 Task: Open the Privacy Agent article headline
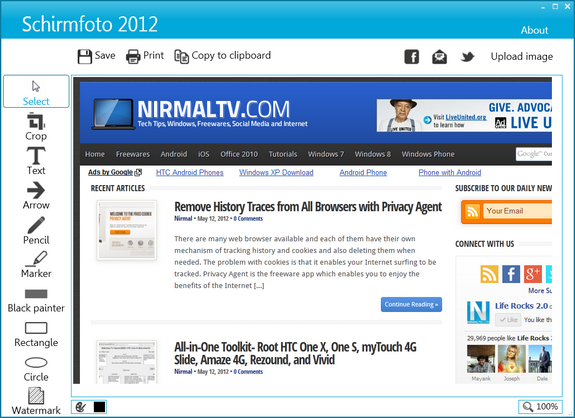(x=308, y=207)
